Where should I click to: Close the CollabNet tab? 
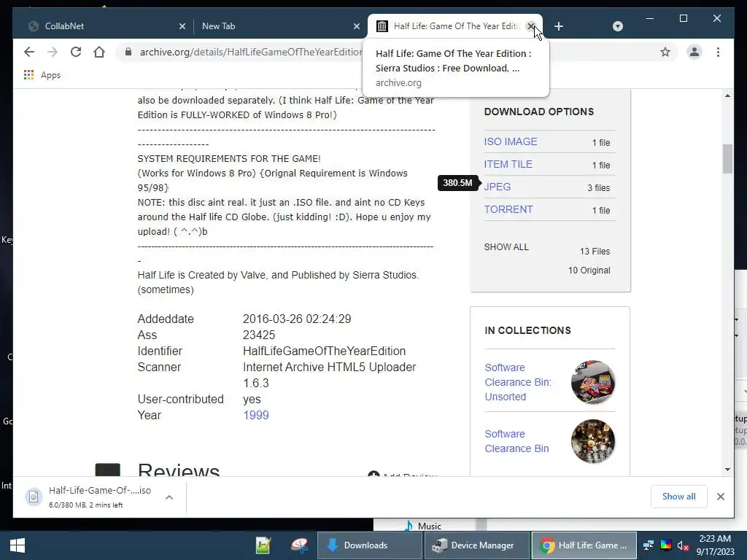182,26
